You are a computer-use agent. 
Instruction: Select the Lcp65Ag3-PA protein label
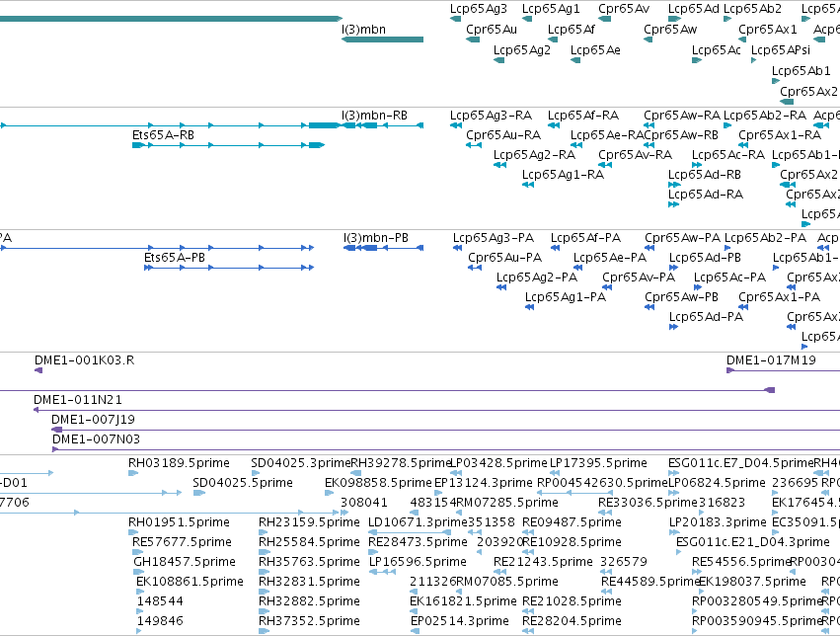(494, 238)
